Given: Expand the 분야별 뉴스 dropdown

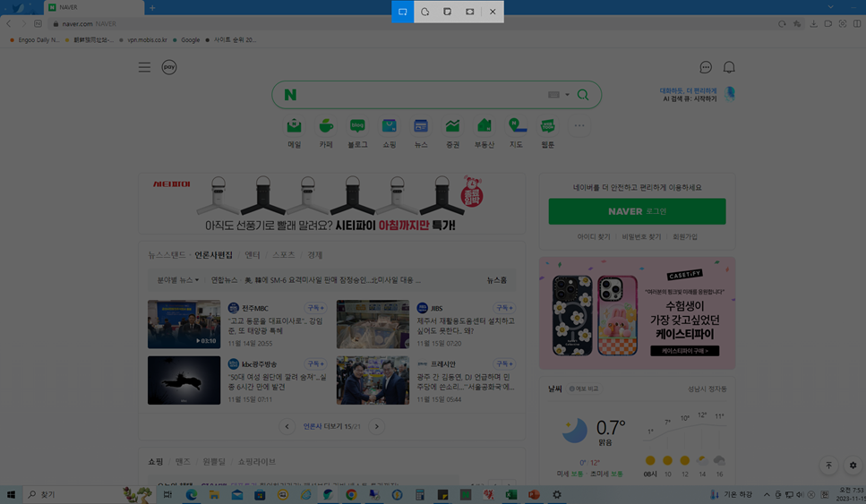Looking at the screenshot, I should point(178,280).
